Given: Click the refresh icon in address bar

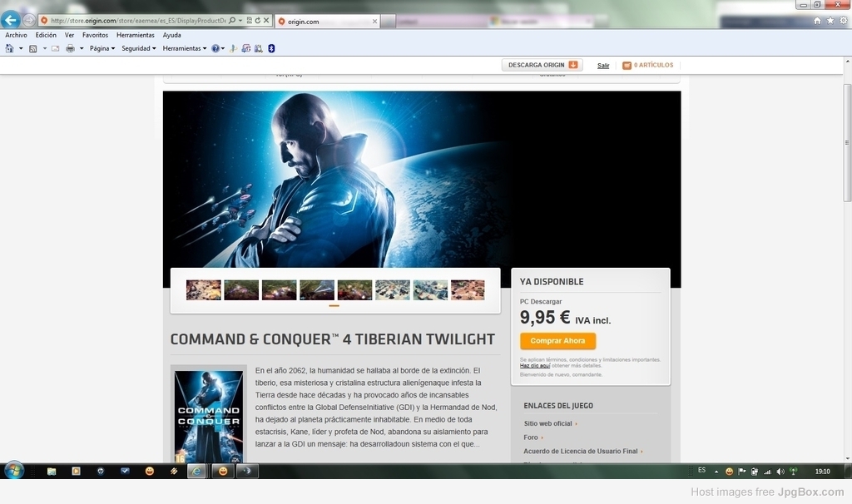Looking at the screenshot, I should (257, 20).
